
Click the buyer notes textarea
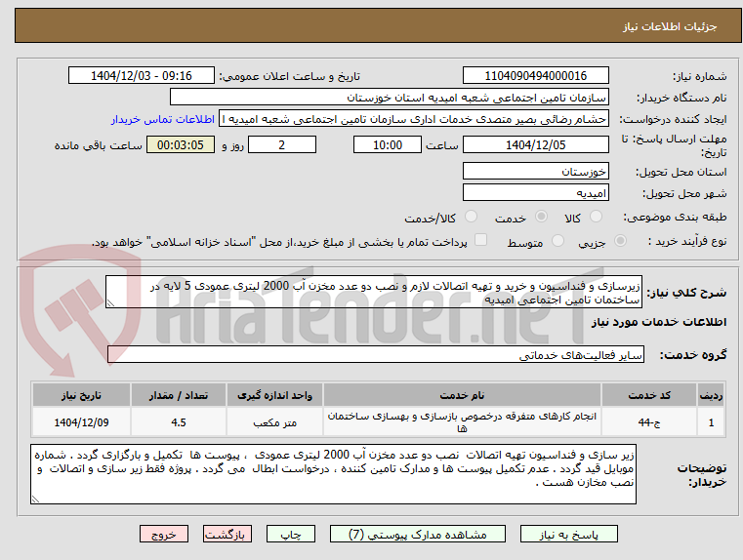coord(333,474)
